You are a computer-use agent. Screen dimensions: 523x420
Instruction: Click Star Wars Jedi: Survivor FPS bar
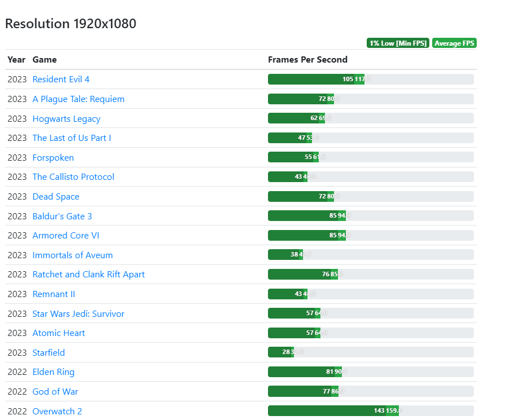pyautogui.click(x=371, y=313)
